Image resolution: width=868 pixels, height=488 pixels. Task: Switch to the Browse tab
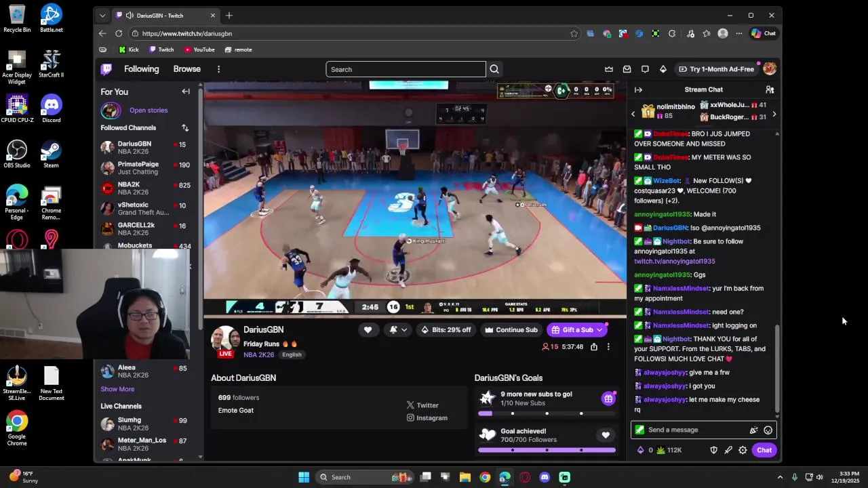point(186,69)
